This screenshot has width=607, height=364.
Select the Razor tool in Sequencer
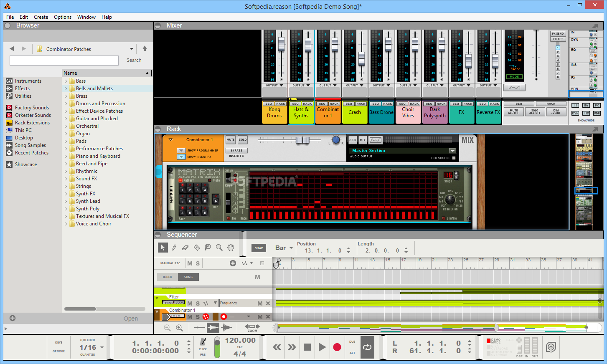tap(197, 248)
